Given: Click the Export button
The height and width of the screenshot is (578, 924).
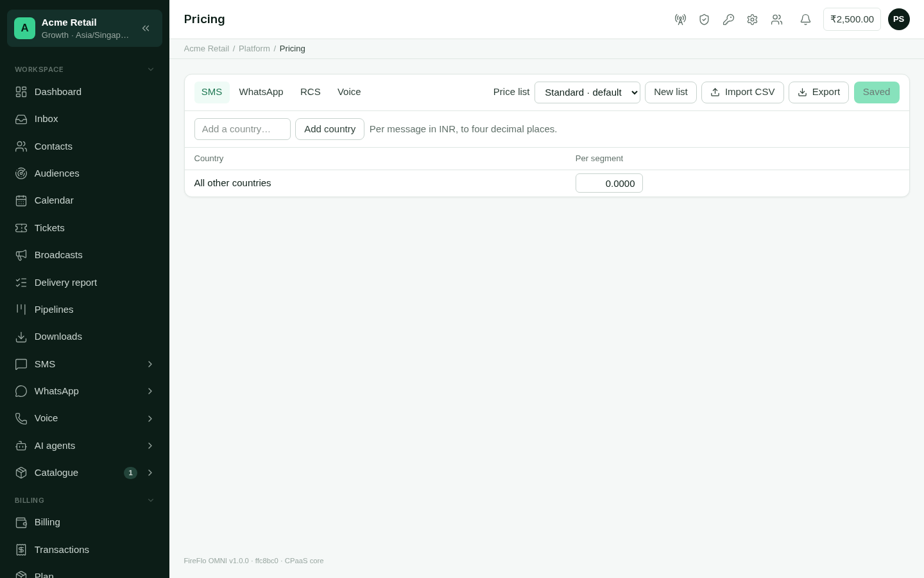Looking at the screenshot, I should tap(819, 92).
